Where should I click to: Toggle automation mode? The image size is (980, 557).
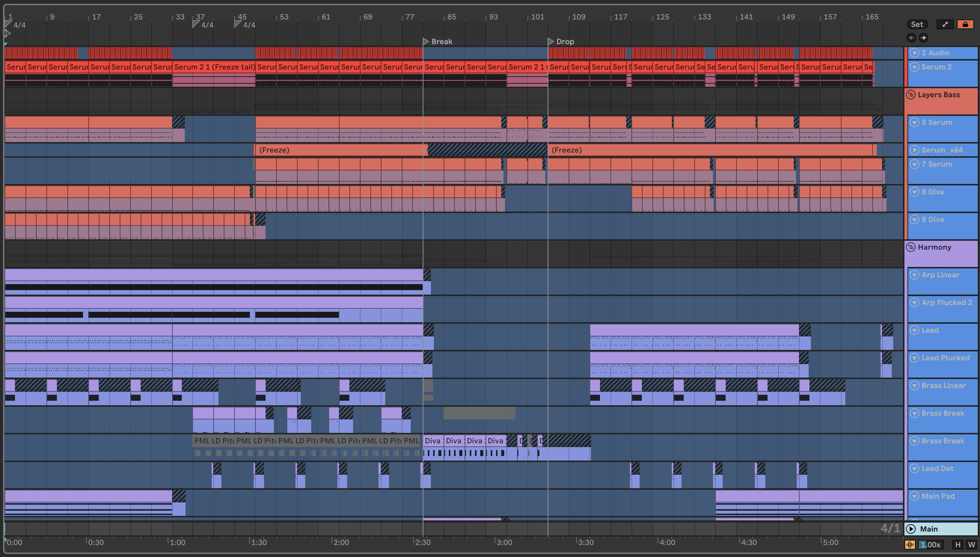[x=945, y=24]
